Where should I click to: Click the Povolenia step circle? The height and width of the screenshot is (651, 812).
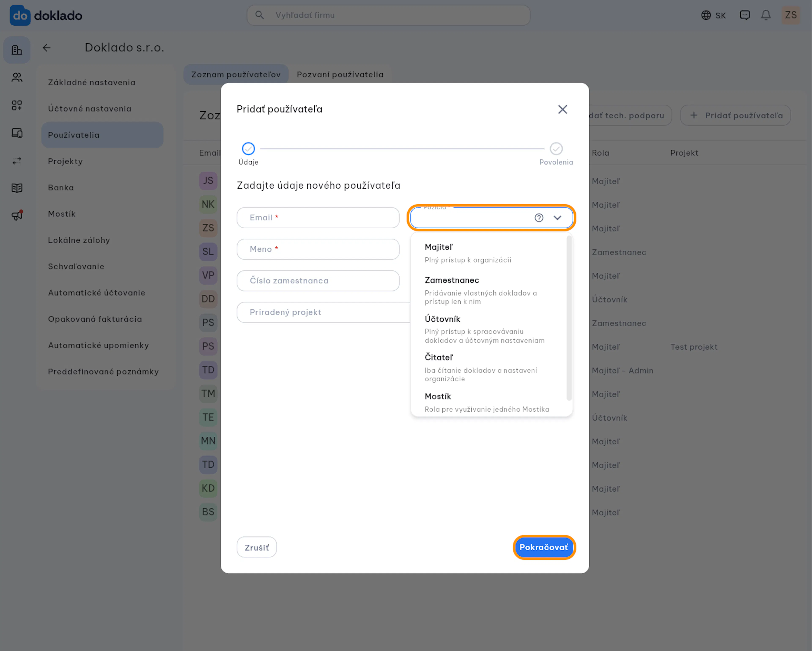(x=556, y=149)
